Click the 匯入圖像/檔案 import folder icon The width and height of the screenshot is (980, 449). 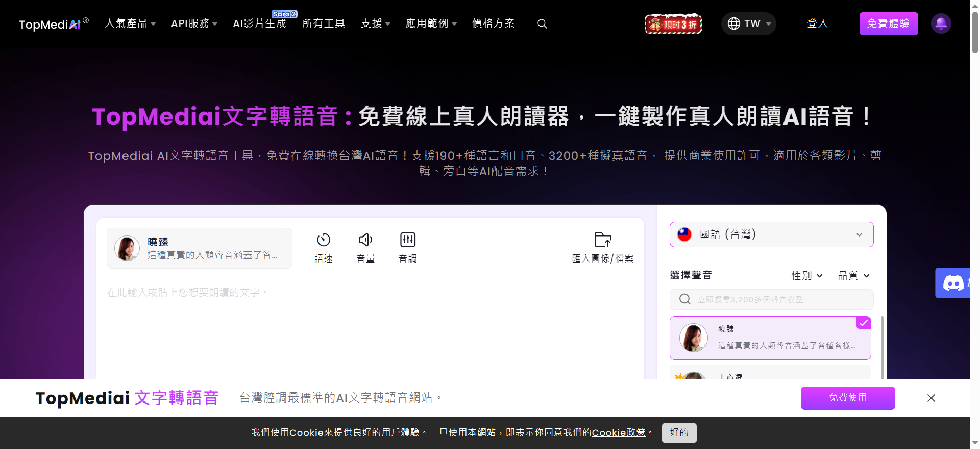click(x=602, y=240)
